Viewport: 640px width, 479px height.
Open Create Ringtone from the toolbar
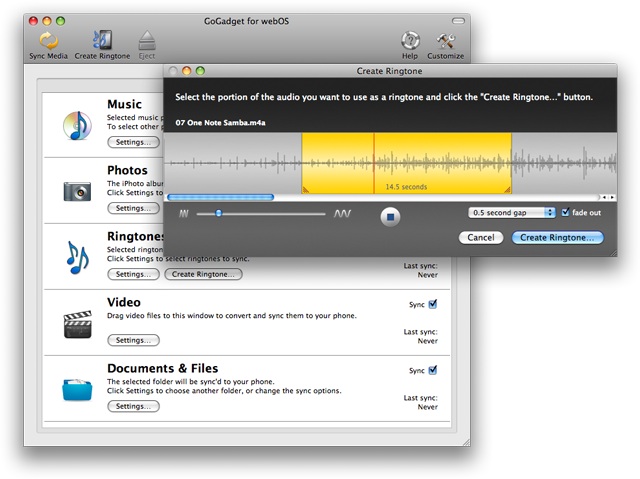point(102,40)
